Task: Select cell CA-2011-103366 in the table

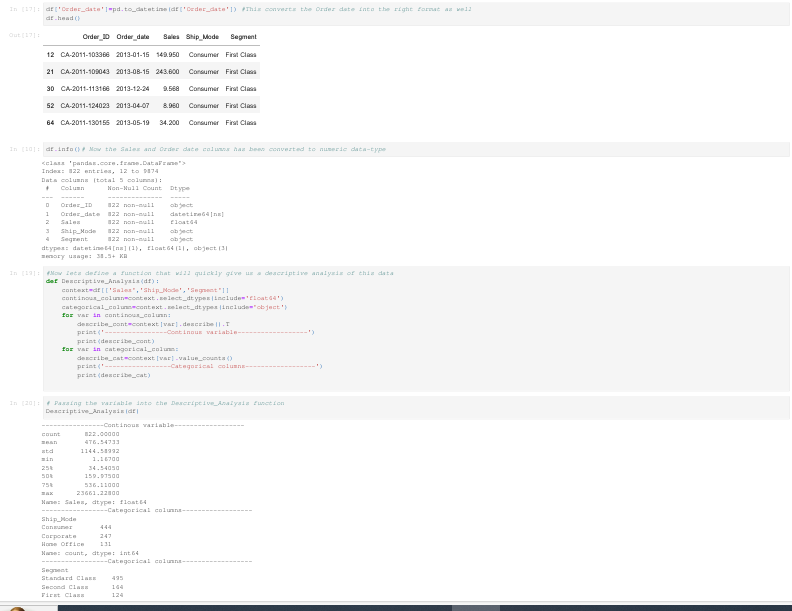Action: click(x=85, y=55)
